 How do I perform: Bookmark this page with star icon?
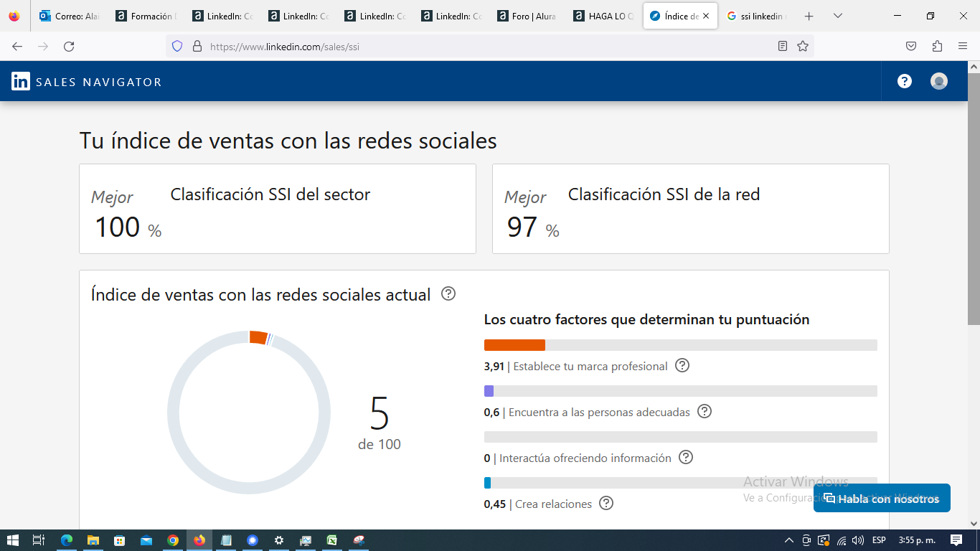pyautogui.click(x=803, y=46)
